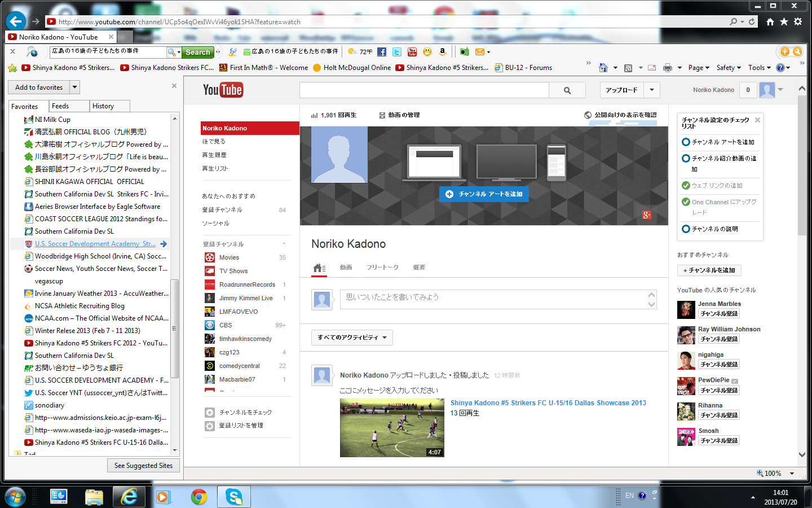This screenshot has width=812, height=508.
Task: Click the ウェブ リンクの追加 checked item
Action: [x=712, y=185]
